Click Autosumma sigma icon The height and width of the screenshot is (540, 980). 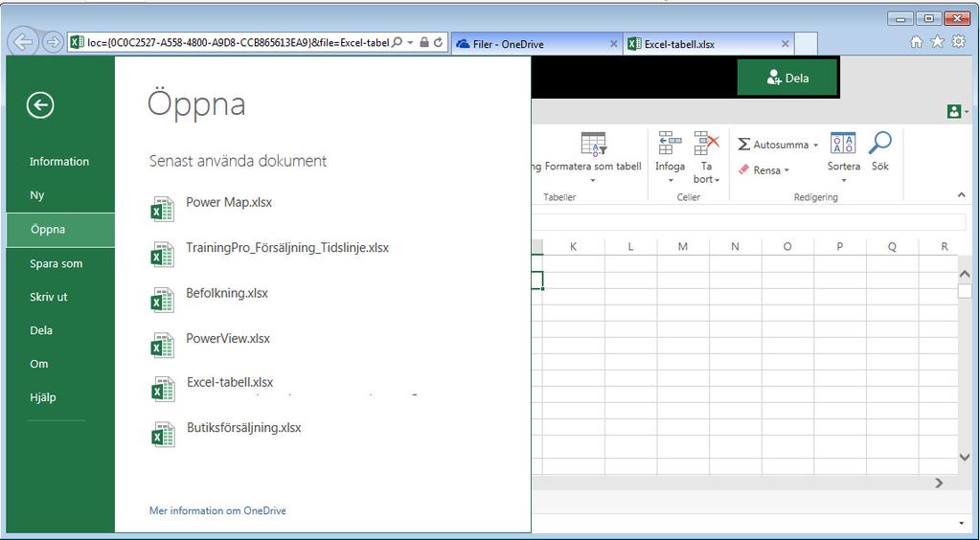[743, 145]
